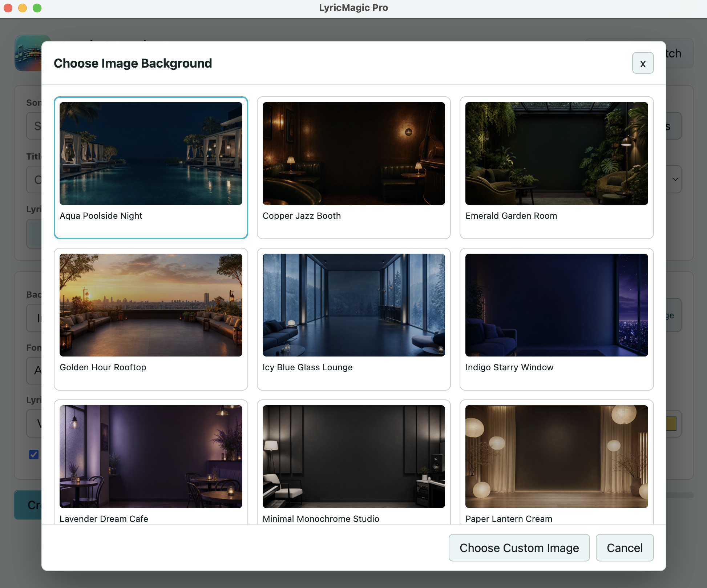
Task: Click the Indigo Starry Window caption
Action: tap(509, 367)
